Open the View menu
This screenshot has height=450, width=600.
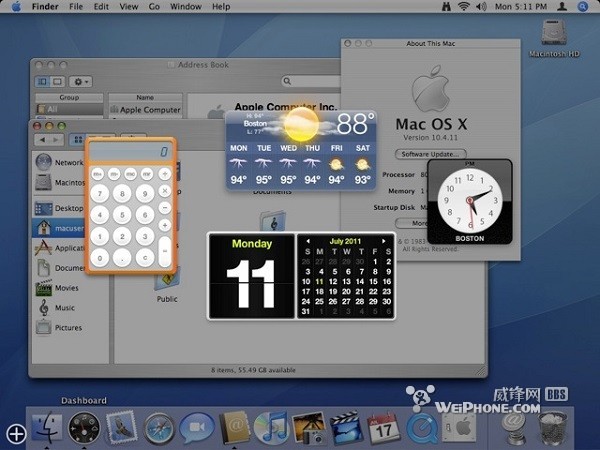[x=129, y=7]
